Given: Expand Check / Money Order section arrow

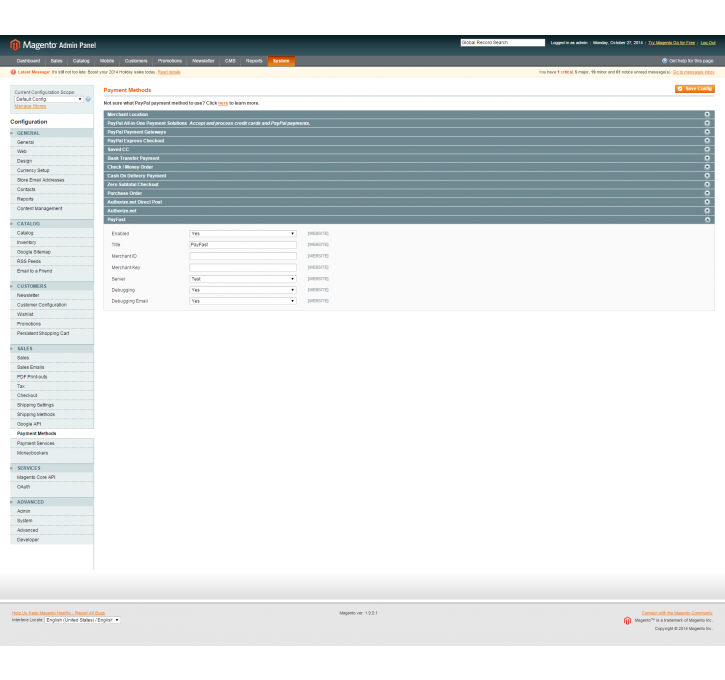Looking at the screenshot, I should click(x=707, y=167).
